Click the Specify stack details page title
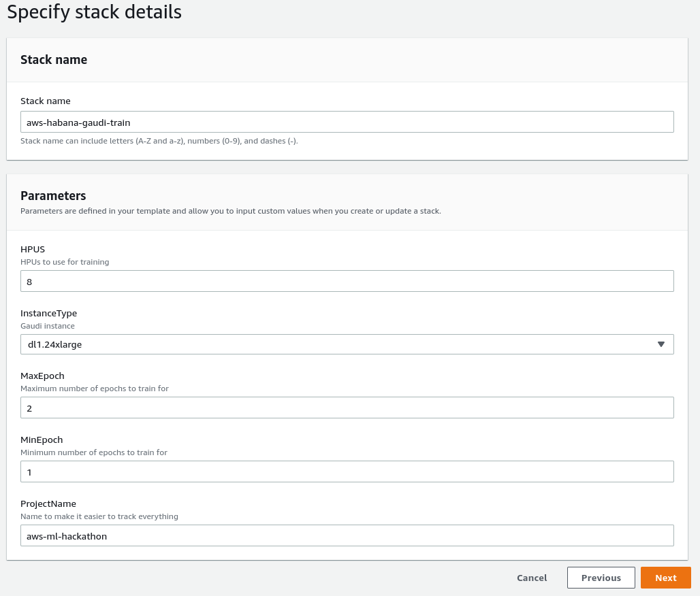The image size is (700, 596). (x=95, y=12)
